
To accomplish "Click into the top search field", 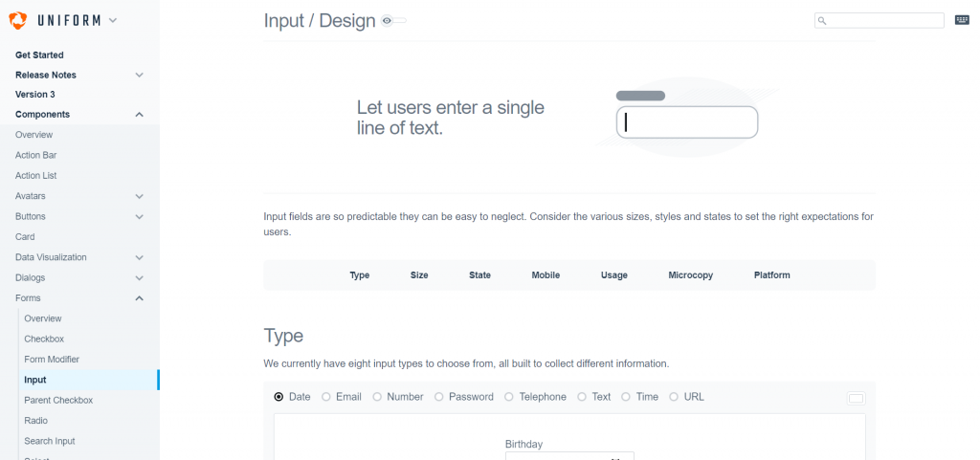I will [x=879, y=21].
